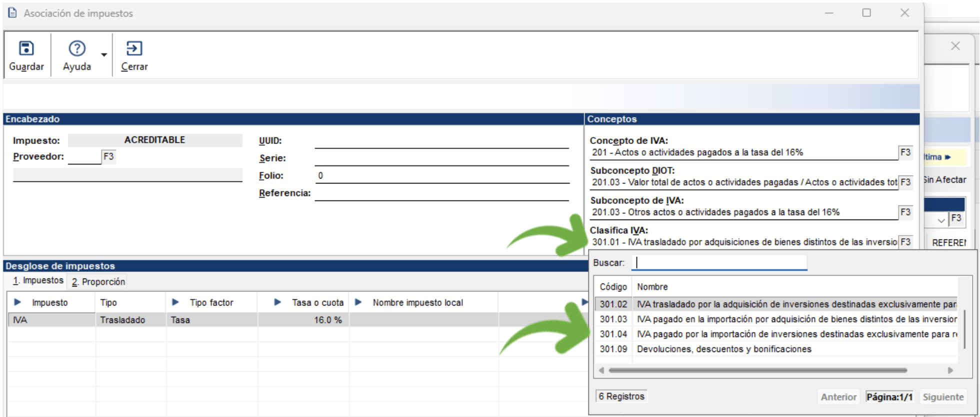Switch to the Proporción tab

tap(98, 282)
